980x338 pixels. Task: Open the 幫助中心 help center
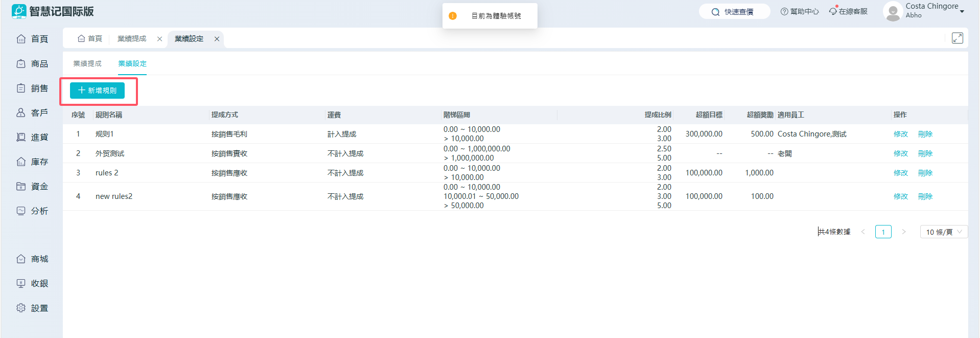tap(800, 11)
